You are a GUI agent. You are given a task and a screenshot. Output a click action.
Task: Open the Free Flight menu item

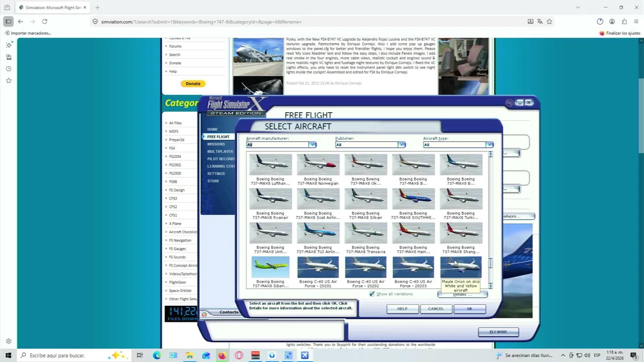click(x=218, y=137)
